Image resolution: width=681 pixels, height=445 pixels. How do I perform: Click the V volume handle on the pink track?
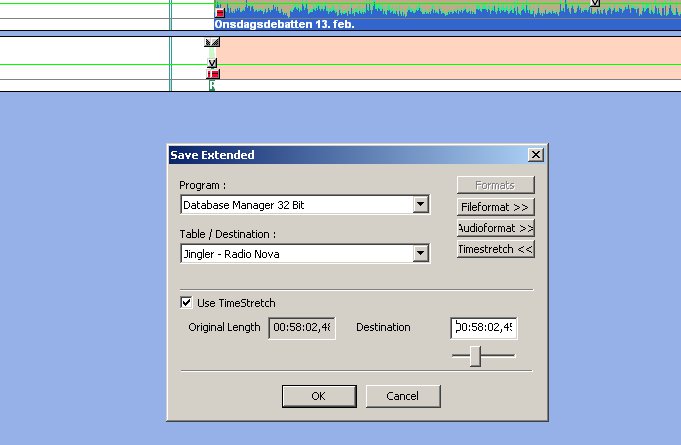212,63
